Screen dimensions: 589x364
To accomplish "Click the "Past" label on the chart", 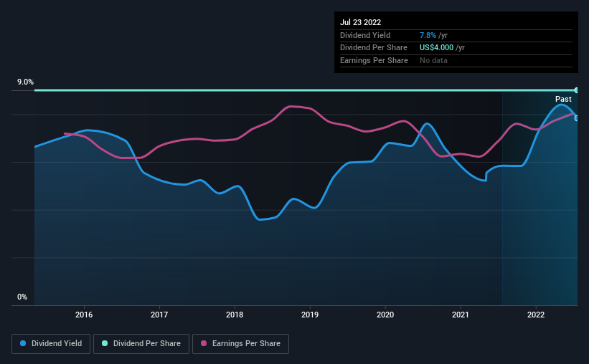I will click(563, 99).
